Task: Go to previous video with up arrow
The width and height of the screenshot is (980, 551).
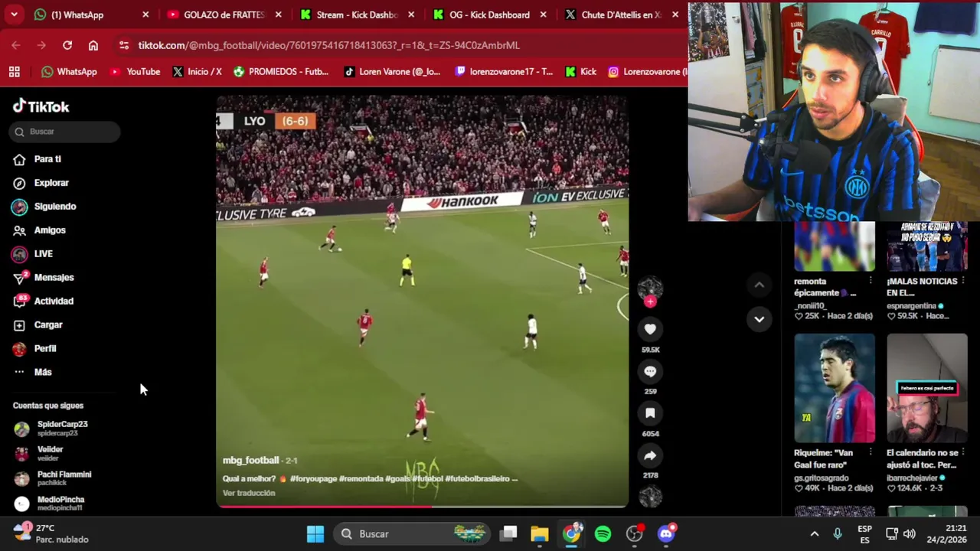Action: 759,285
